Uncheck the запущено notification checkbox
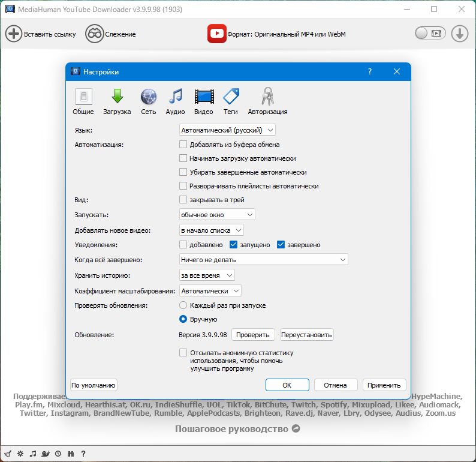This screenshot has width=476, height=462. click(x=233, y=245)
